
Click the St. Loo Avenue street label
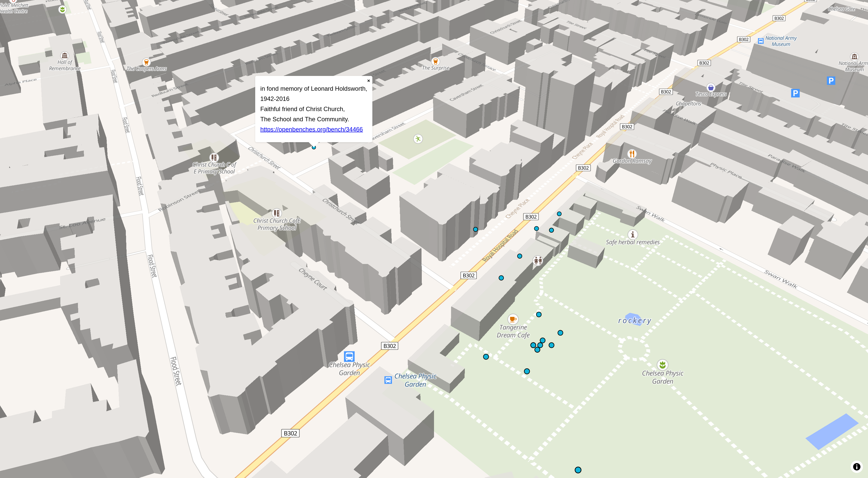pyautogui.click(x=82, y=223)
